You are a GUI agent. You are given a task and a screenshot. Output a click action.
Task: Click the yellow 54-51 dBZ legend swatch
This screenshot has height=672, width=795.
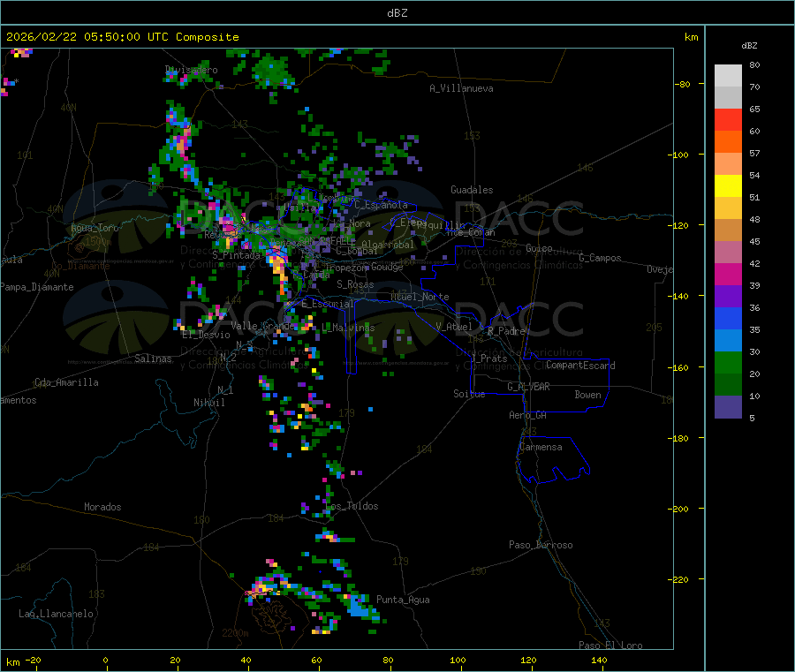click(728, 186)
